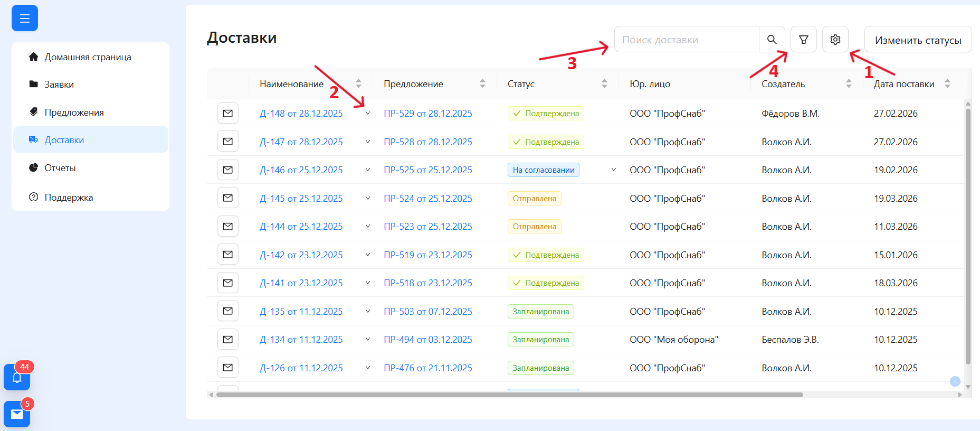Open messages envelope with 5 badge
Image resolution: width=980 pixels, height=431 pixels.
17,414
